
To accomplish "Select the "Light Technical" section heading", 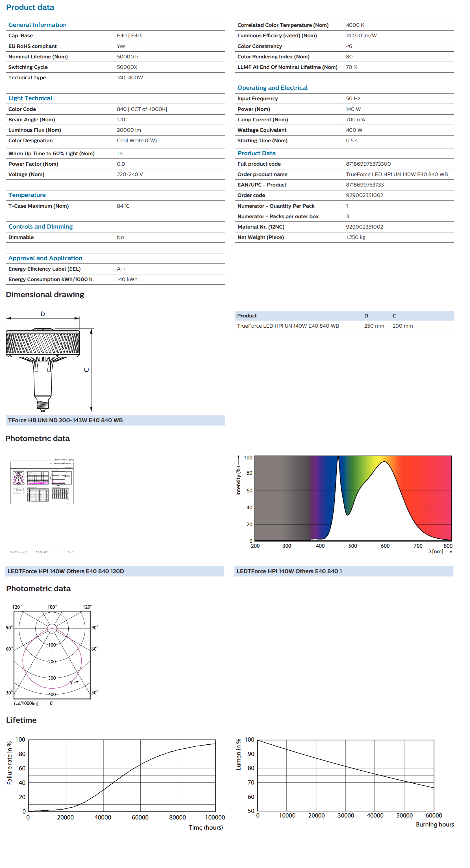I will 30,98.
